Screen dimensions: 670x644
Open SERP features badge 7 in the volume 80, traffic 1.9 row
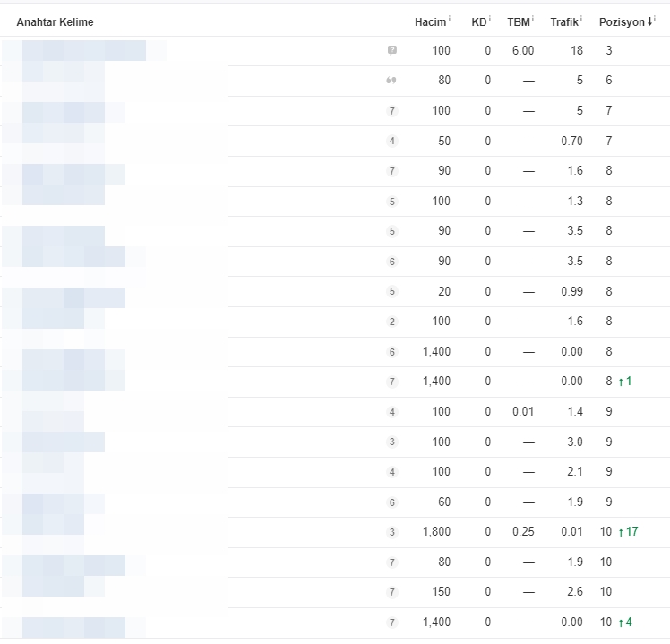coord(391,562)
